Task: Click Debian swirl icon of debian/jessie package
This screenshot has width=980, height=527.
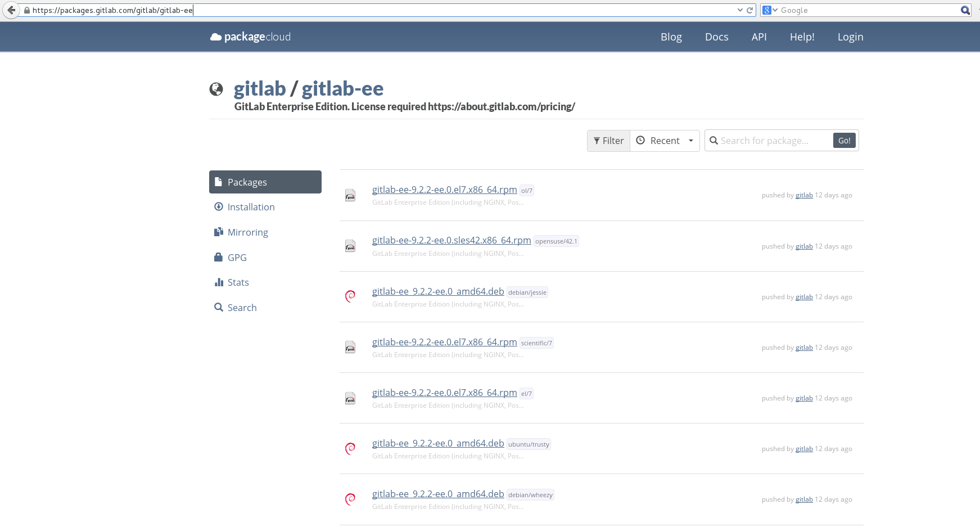Action: pyautogui.click(x=350, y=296)
